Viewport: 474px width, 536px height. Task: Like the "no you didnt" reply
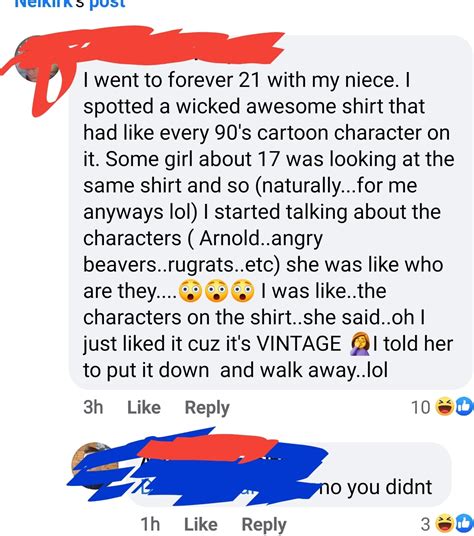coord(201,524)
